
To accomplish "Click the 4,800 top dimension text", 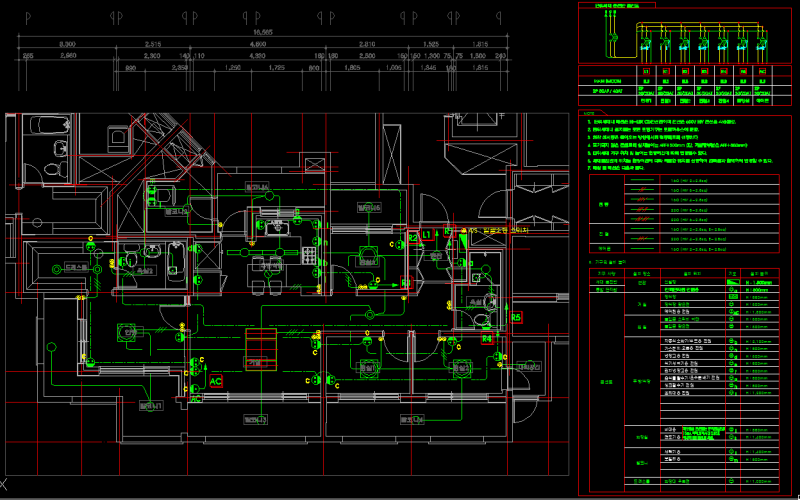I will [x=258, y=46].
